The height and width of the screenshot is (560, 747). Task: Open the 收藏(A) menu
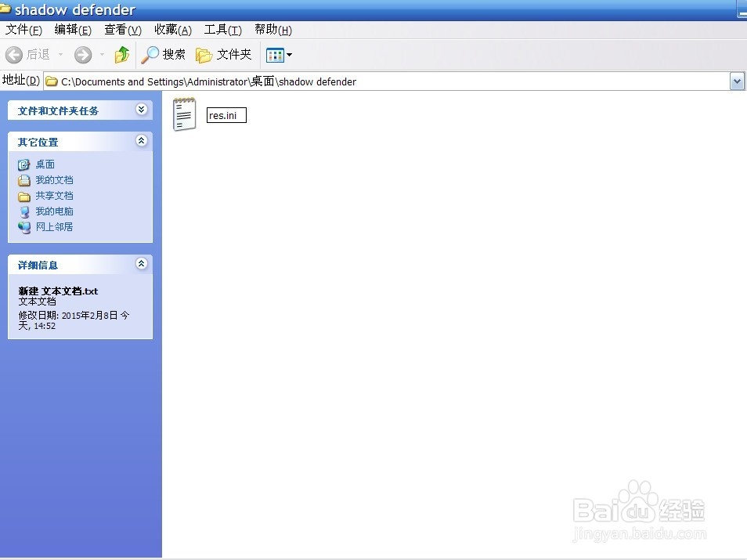click(173, 30)
